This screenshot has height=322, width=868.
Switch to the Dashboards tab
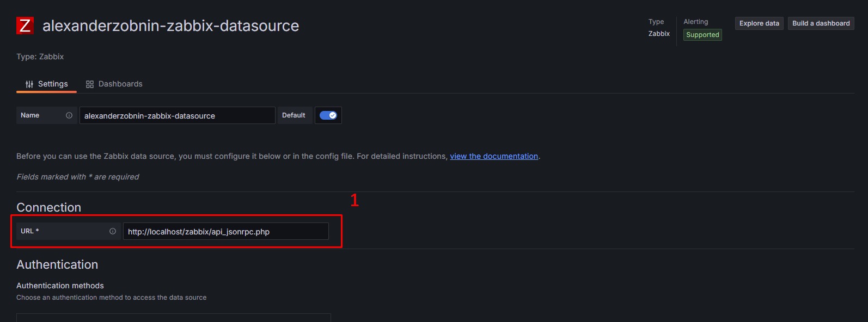(x=114, y=84)
